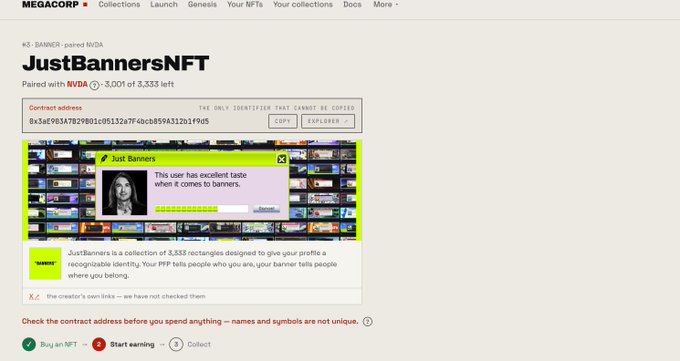Go to the Collections menu item
Image resolution: width=680 pixels, height=361 pixels.
click(x=119, y=4)
